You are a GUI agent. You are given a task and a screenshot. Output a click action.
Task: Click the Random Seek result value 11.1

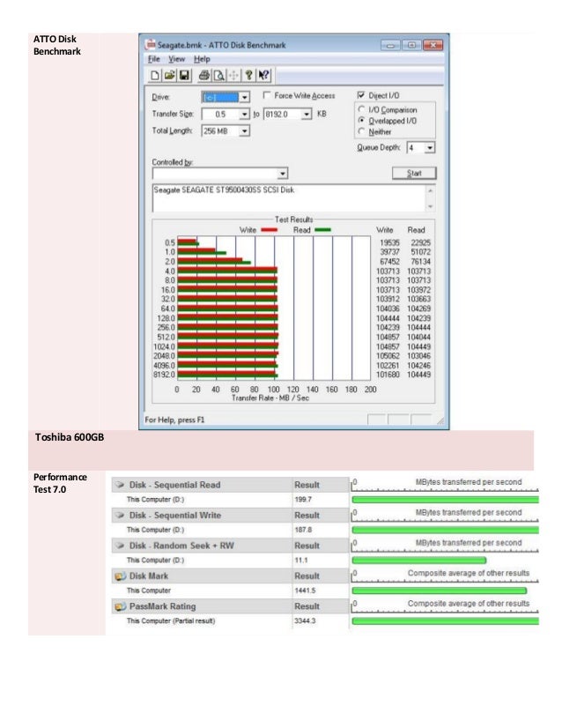coord(300,561)
